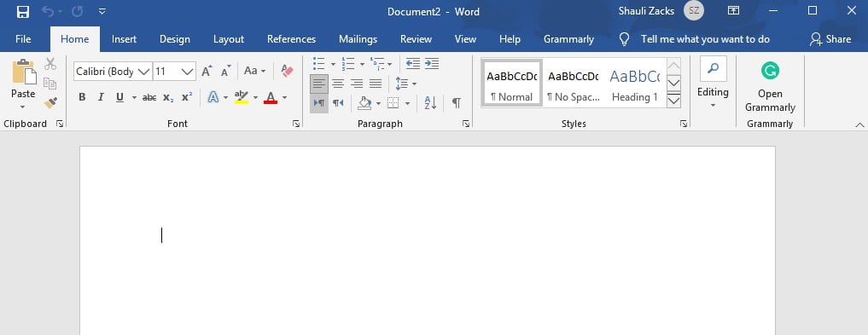Click Increase Indent icon

coord(432,64)
